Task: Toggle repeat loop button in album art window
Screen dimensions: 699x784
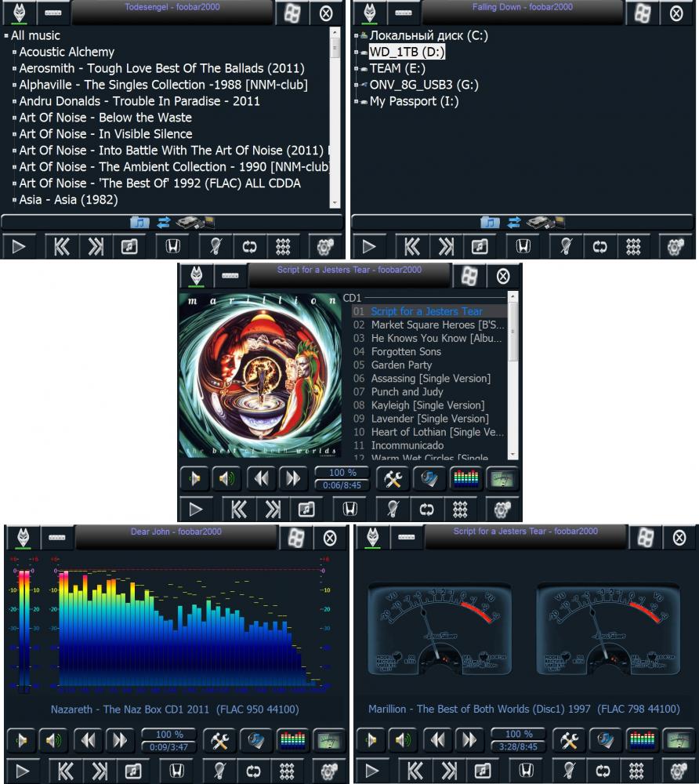Action: 426,509
